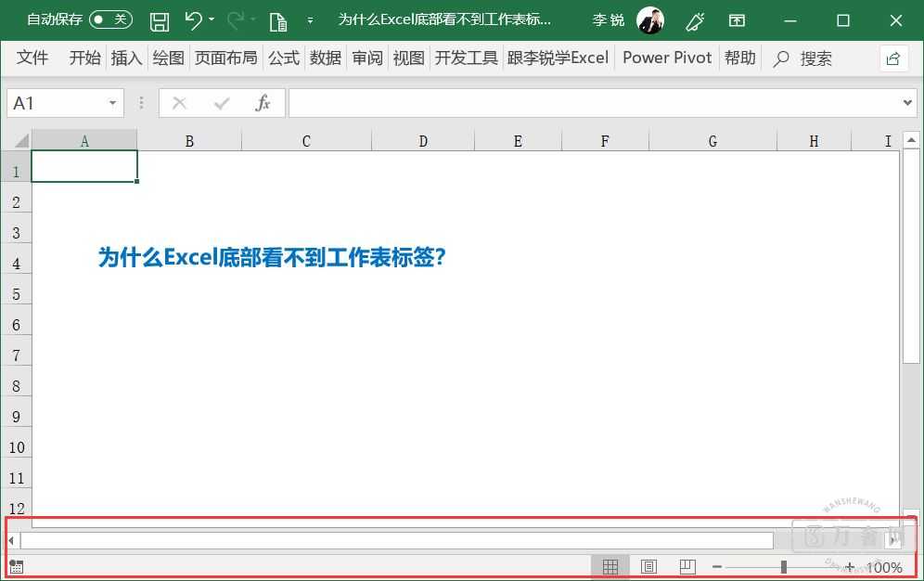Click the Insert Function fx icon
The image size is (924, 581).
[263, 103]
